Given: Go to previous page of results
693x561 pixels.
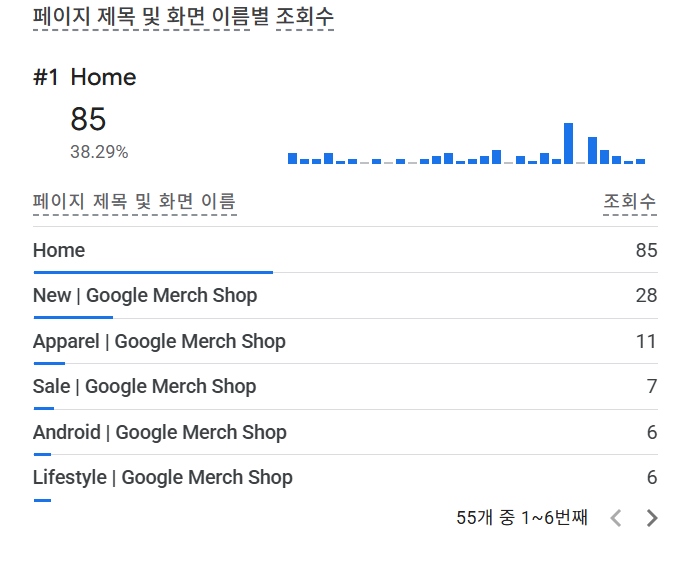Looking at the screenshot, I should (616, 518).
